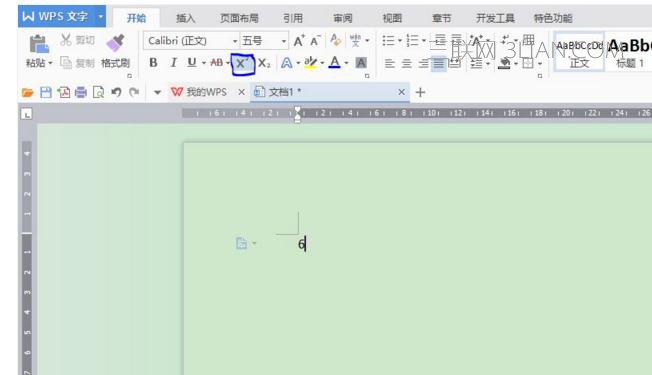Click the show/hide table grid icon
The width and height of the screenshot is (652, 375).
pos(529,40)
